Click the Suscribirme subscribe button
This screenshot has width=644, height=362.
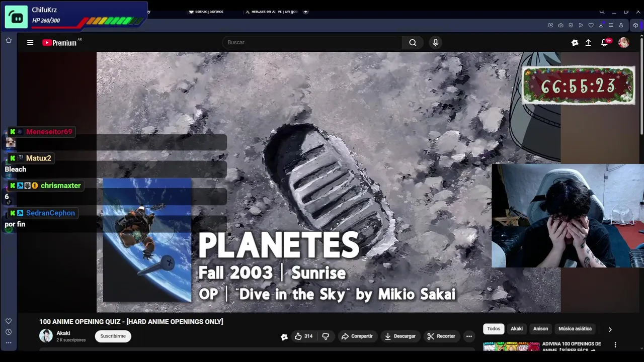pos(113,336)
